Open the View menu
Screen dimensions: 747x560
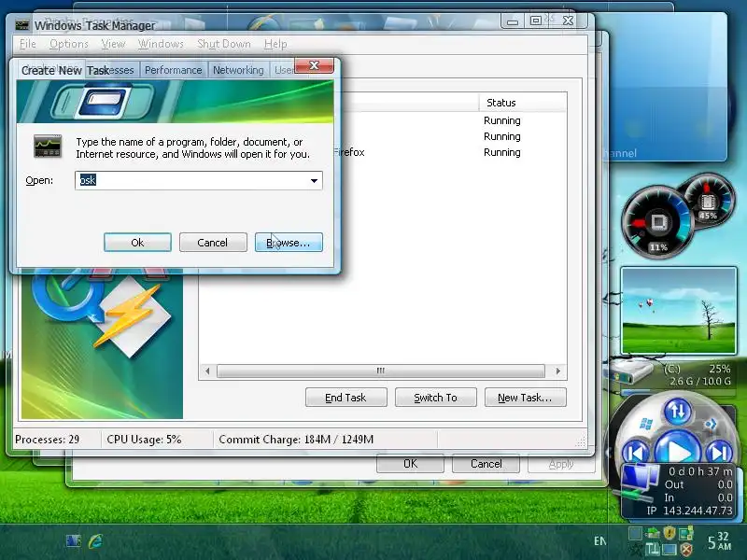tap(113, 44)
